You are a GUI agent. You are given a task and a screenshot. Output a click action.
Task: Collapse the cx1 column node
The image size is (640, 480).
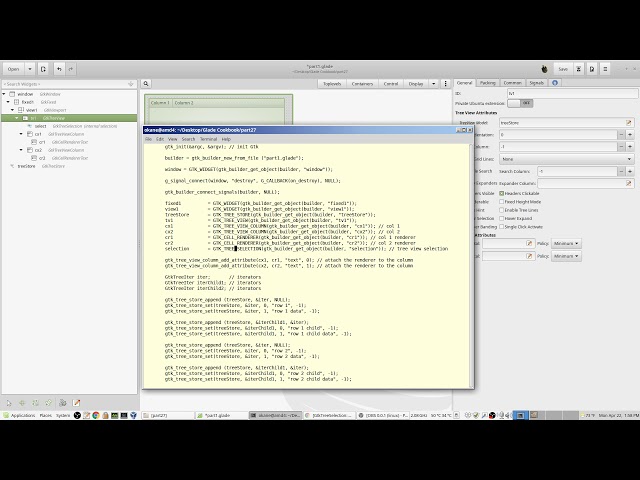point(21,134)
